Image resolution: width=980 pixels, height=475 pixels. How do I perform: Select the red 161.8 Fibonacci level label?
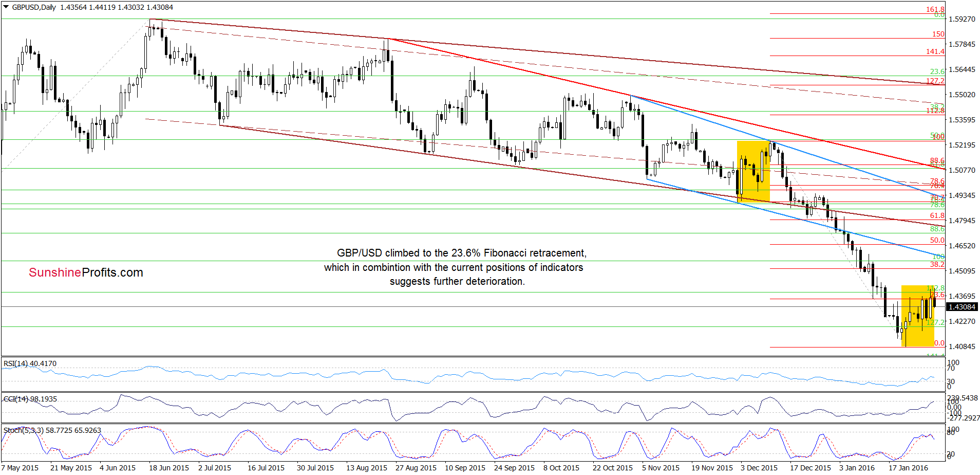point(935,9)
